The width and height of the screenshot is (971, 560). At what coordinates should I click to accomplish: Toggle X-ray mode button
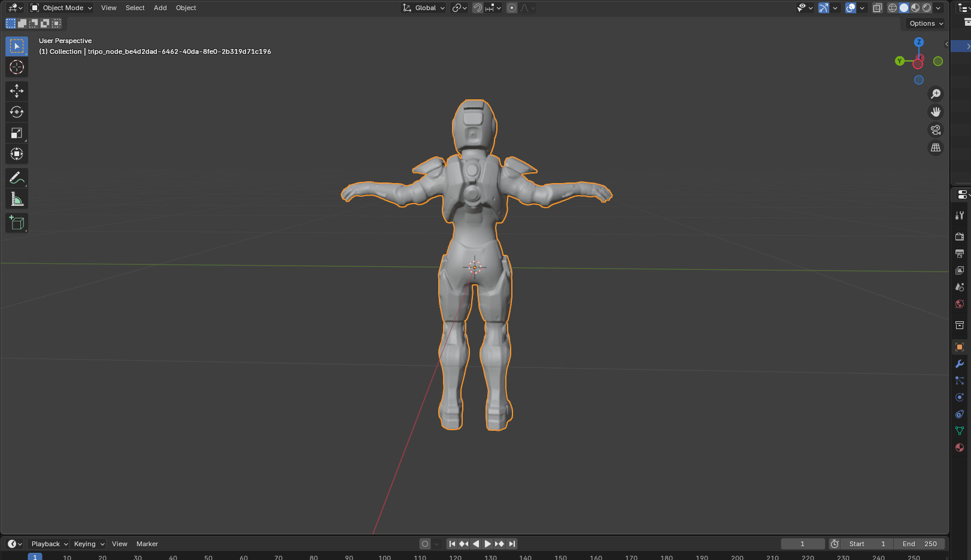[878, 8]
